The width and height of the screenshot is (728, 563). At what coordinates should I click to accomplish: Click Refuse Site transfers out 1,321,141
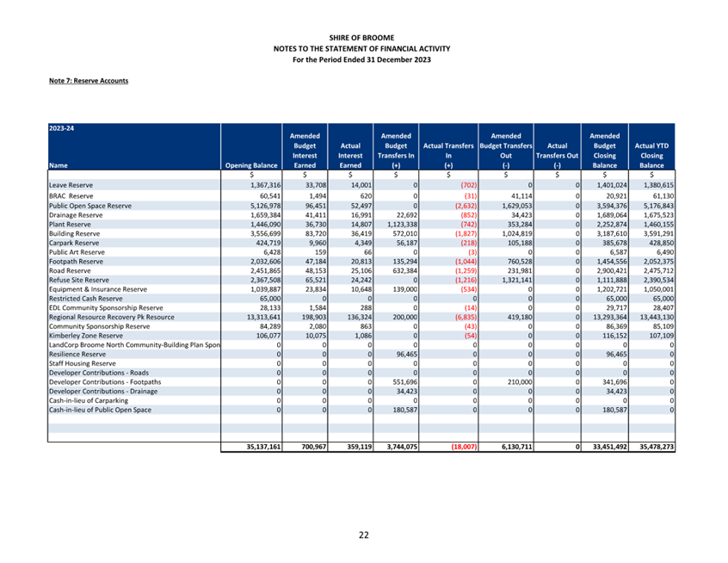tap(517, 280)
